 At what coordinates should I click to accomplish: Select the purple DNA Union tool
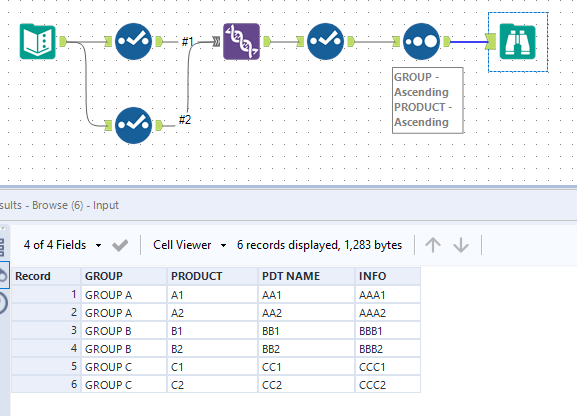241,42
